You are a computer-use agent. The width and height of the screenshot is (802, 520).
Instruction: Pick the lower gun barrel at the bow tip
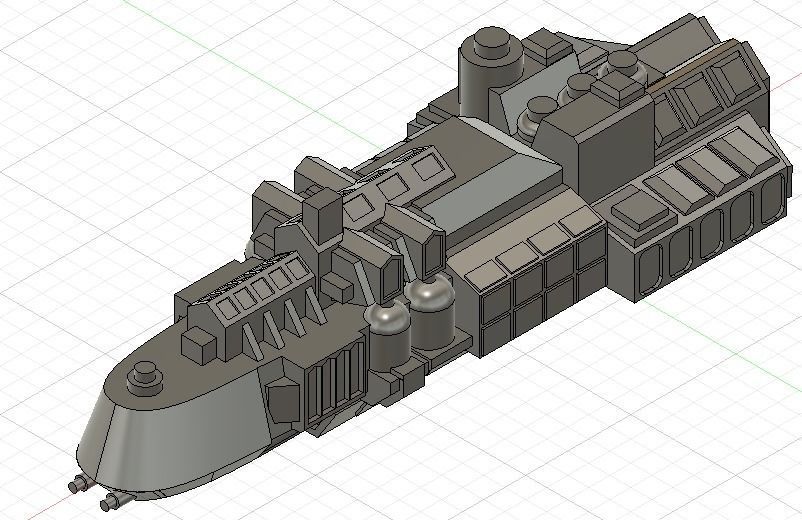(x=113, y=502)
